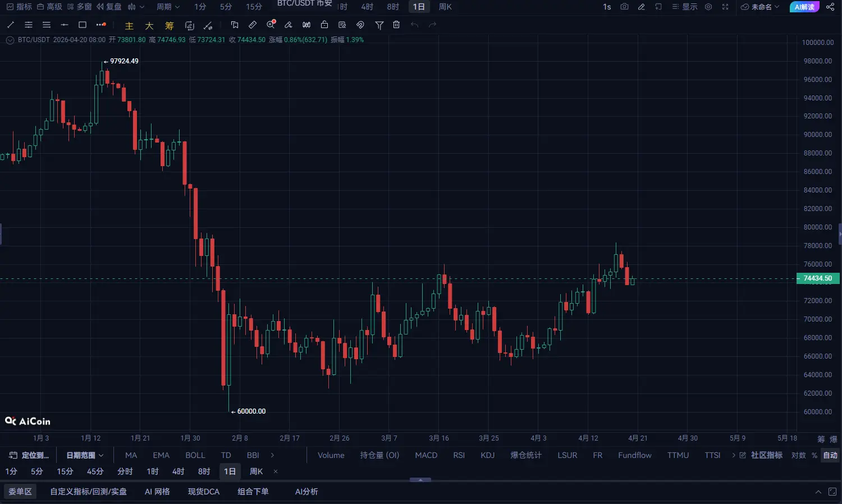Switch to the 委单区 tab
Image resolution: width=842 pixels, height=504 pixels.
coord(20,492)
